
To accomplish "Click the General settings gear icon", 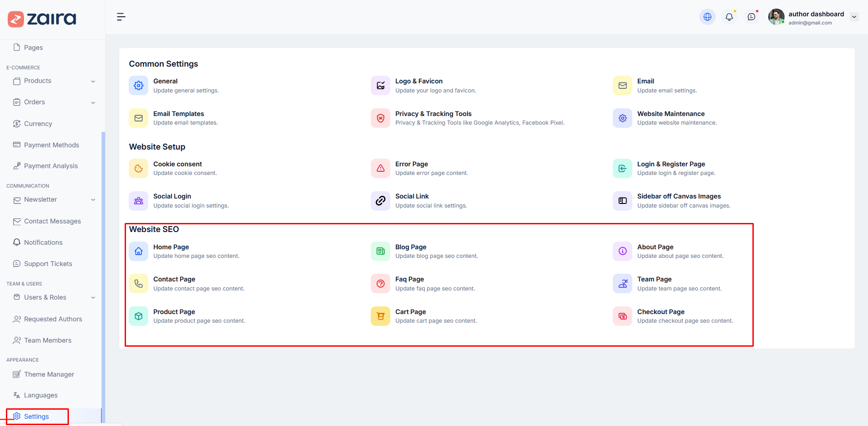I will pyautogui.click(x=139, y=86).
